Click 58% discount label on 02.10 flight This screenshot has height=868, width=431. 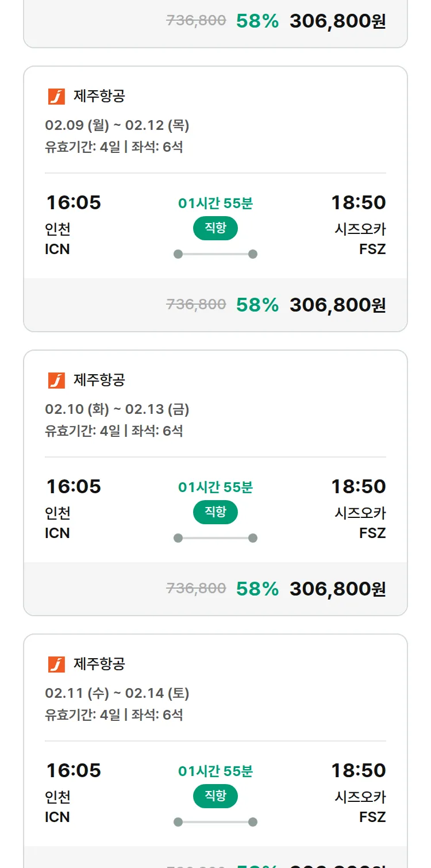pos(257,589)
